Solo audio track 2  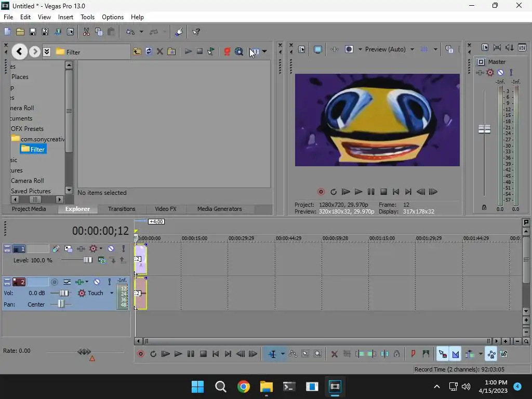point(109,282)
